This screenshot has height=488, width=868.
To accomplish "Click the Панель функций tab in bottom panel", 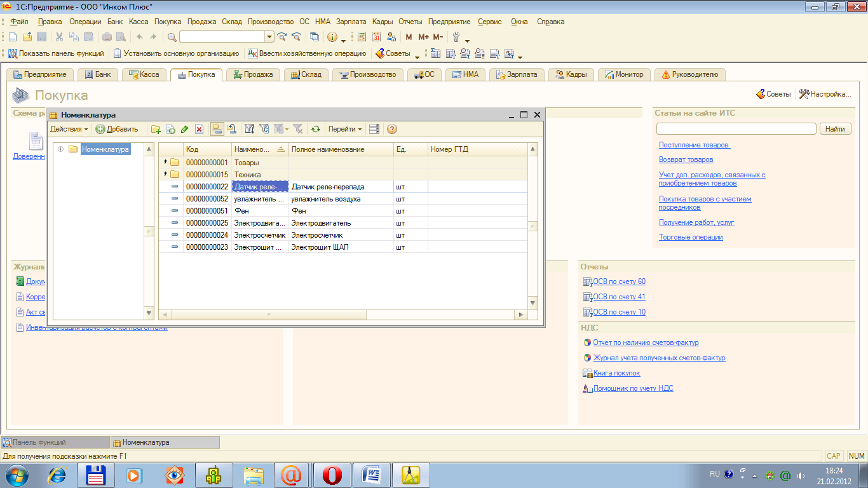I will (55, 442).
